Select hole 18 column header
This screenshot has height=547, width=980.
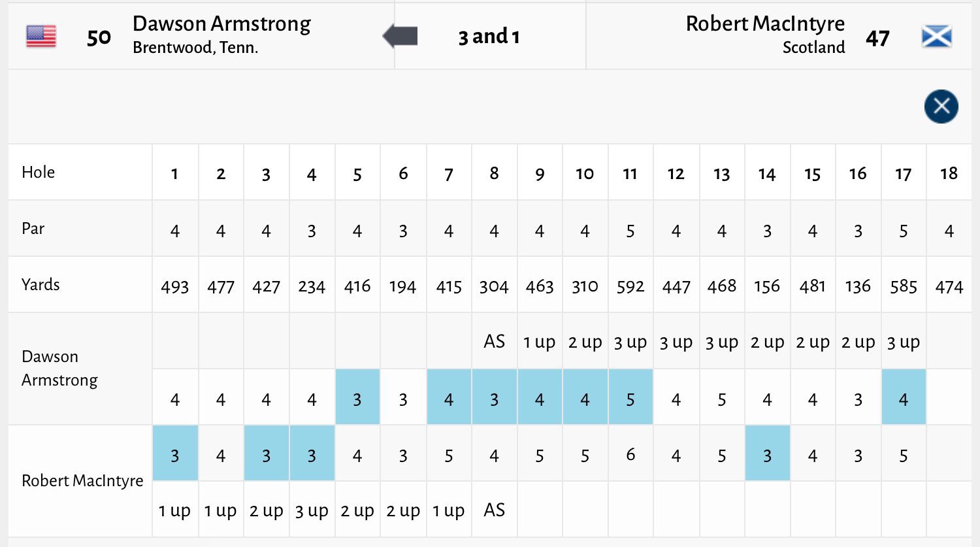(949, 173)
